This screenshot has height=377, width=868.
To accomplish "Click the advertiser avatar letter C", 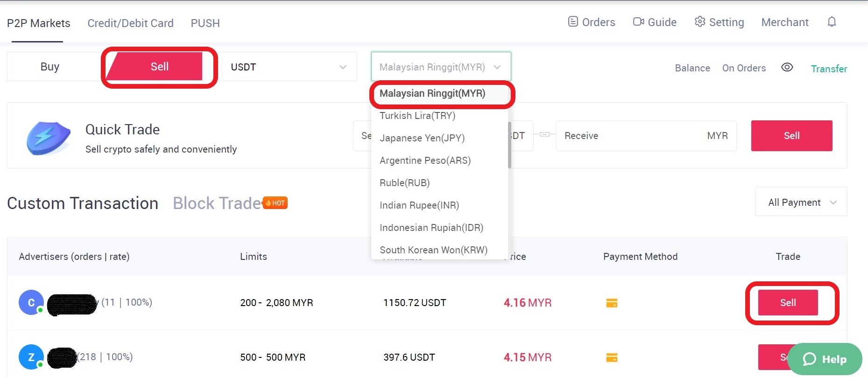I will point(31,302).
